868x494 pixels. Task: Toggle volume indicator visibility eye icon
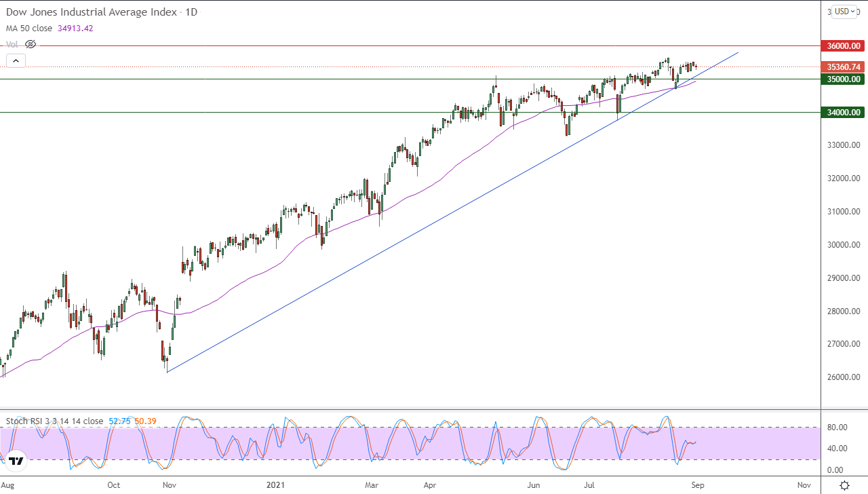[x=30, y=44]
